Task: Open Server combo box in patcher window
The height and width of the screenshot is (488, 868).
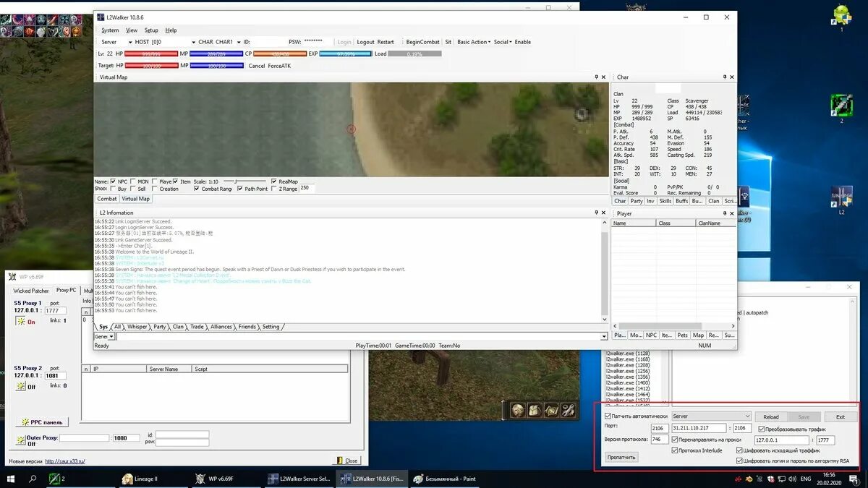Action: point(712,416)
